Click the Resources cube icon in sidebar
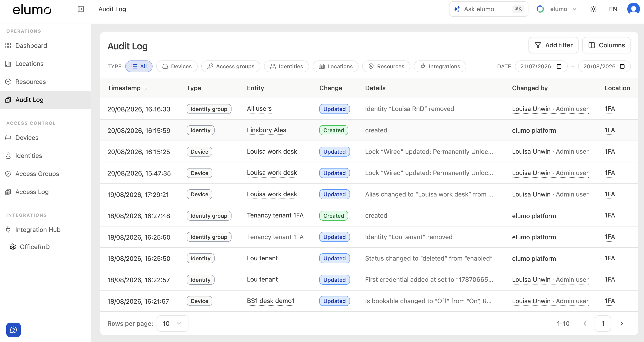This screenshot has width=644, height=342. 8,82
